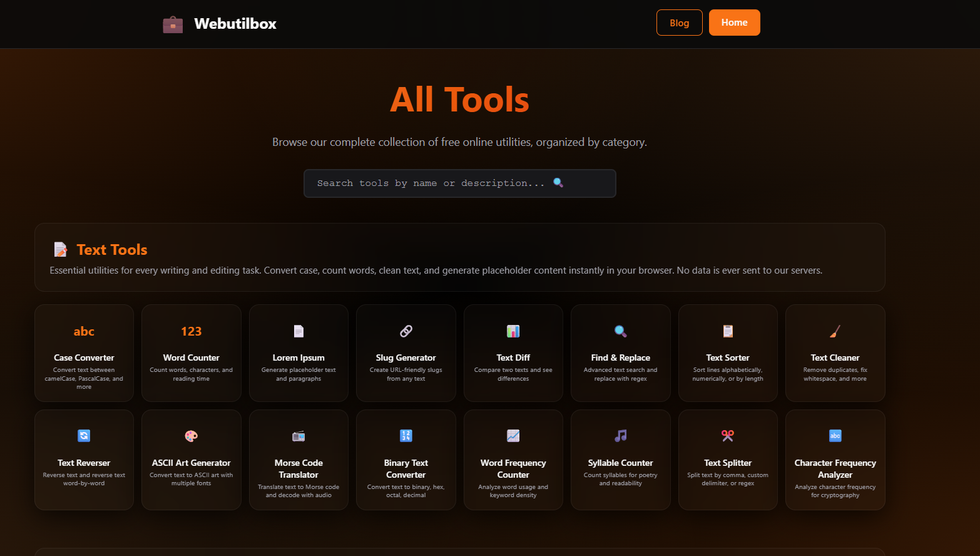Click the 123 Word Counter icon
This screenshot has height=556, width=980.
coord(191,331)
